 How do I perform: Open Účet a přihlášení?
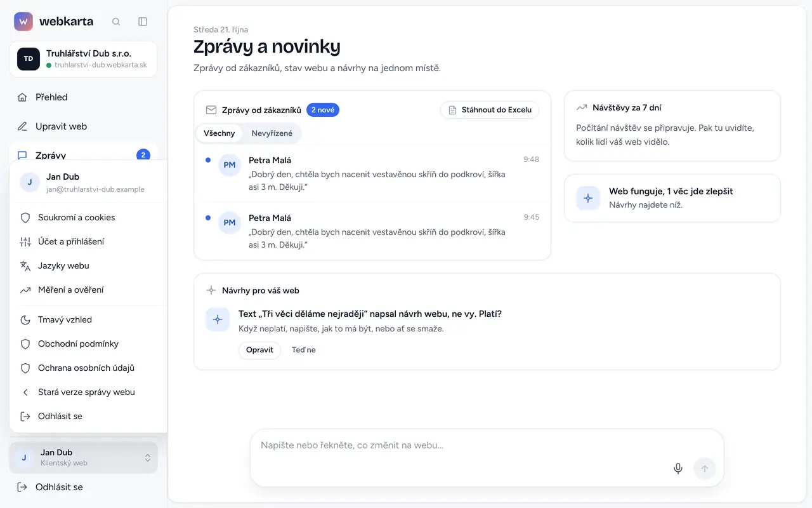coord(88,241)
